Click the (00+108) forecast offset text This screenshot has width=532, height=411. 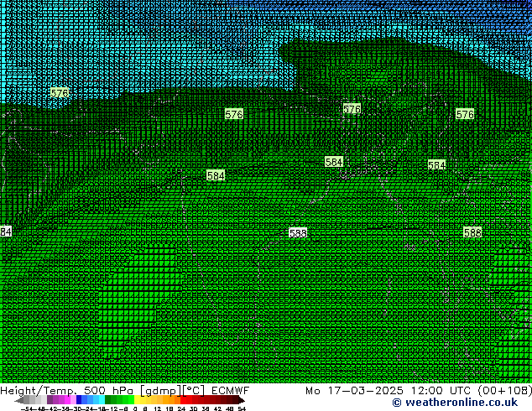click(504, 391)
